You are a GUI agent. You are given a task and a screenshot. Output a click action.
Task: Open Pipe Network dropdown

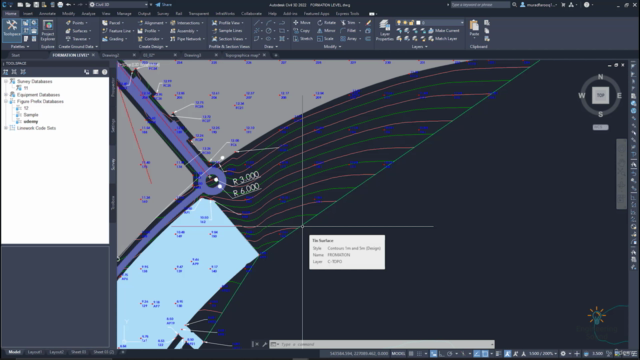(187, 39)
